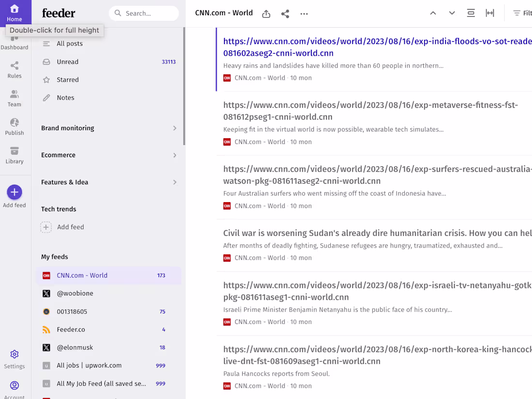Open the Account menu

(x=15, y=387)
